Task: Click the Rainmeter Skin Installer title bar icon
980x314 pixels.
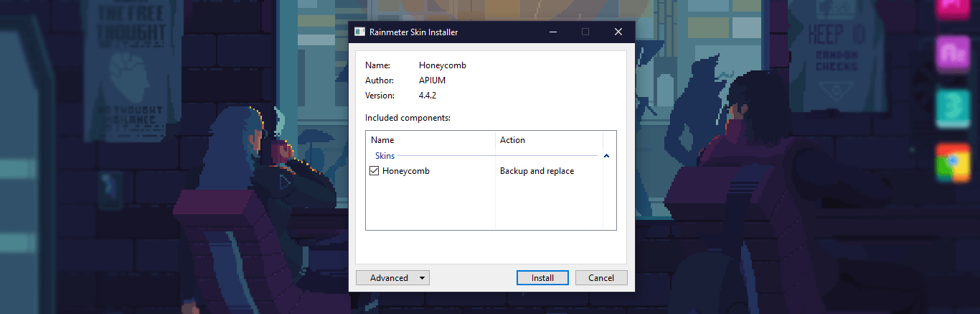Action: point(359,32)
